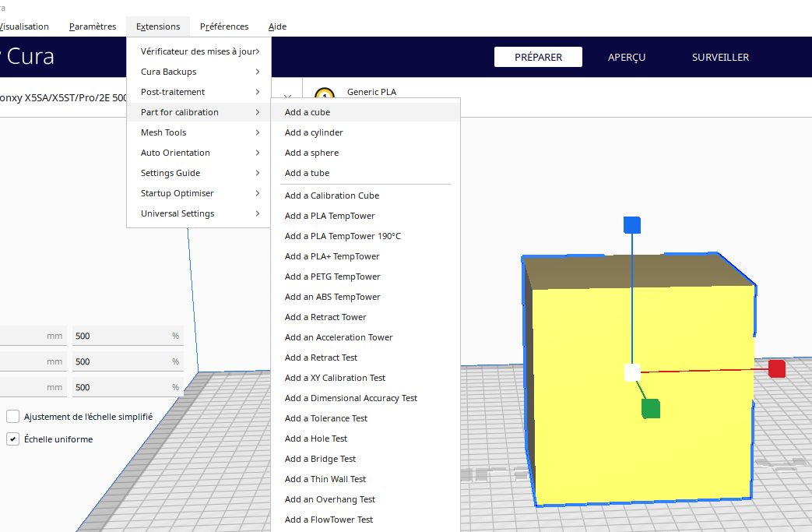Pick Add a Bridge Test
812x532 pixels.
pyautogui.click(x=366, y=458)
